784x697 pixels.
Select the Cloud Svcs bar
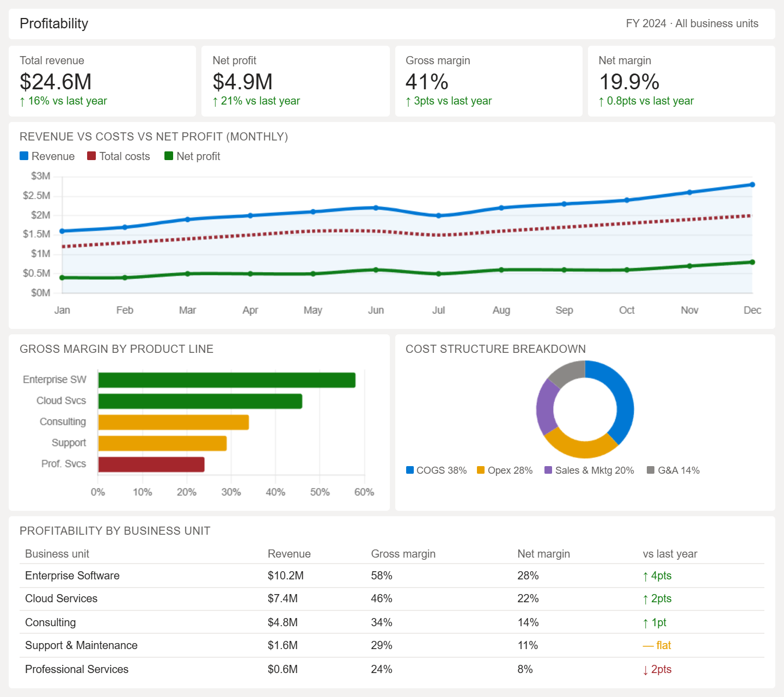click(200, 401)
